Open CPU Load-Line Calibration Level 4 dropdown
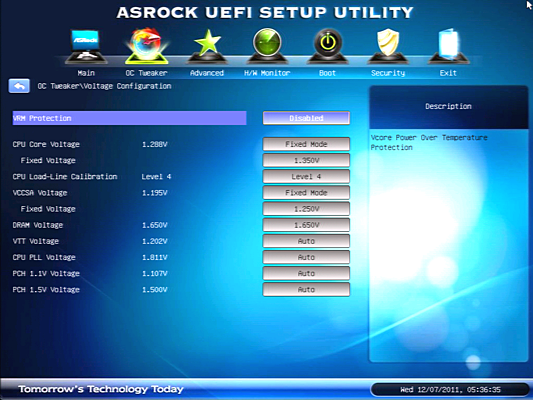The width and height of the screenshot is (533, 400). 306,176
